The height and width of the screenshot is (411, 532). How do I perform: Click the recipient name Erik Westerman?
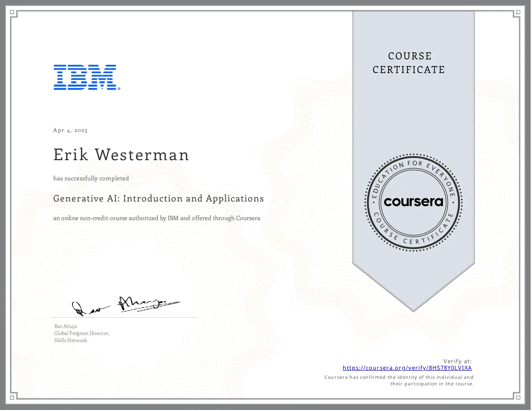(121, 155)
